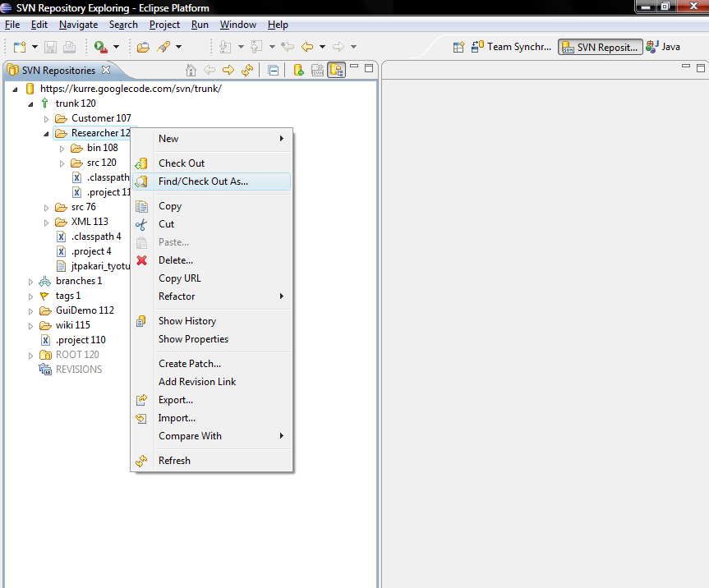
Task: Click the Open Type folder icon
Action: pyautogui.click(x=143, y=47)
